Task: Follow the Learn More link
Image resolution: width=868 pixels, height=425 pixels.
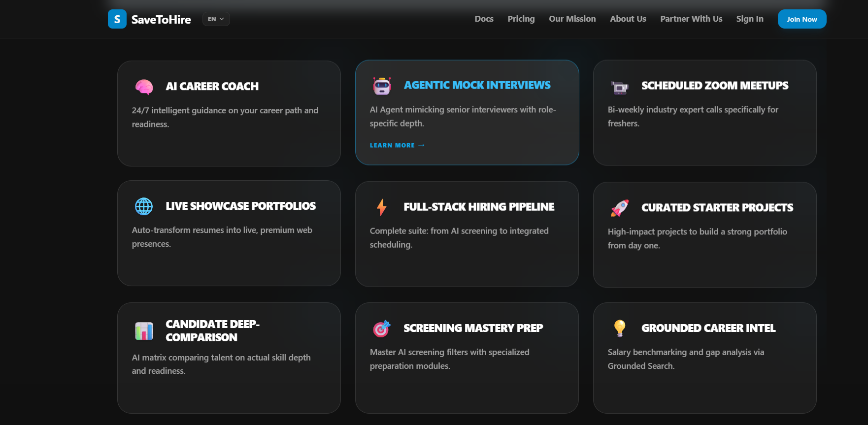Action: pyautogui.click(x=397, y=145)
